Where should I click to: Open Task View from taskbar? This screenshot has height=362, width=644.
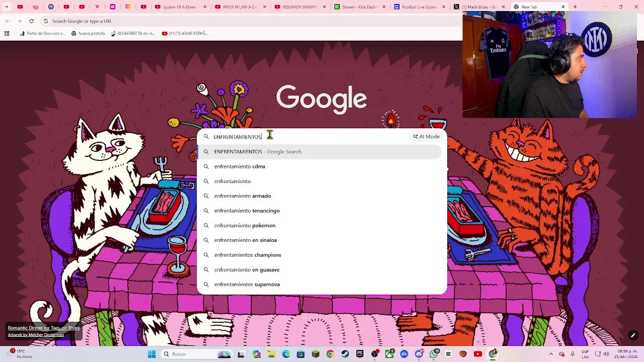(x=241, y=354)
